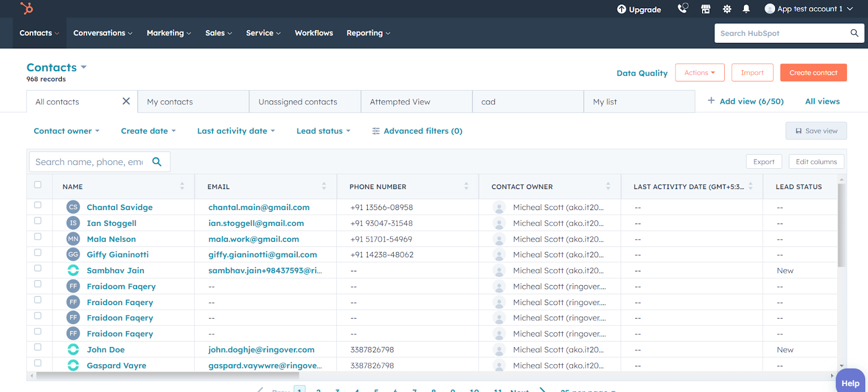The height and width of the screenshot is (392, 868).
Task: Open the notifications bell
Action: (746, 9)
